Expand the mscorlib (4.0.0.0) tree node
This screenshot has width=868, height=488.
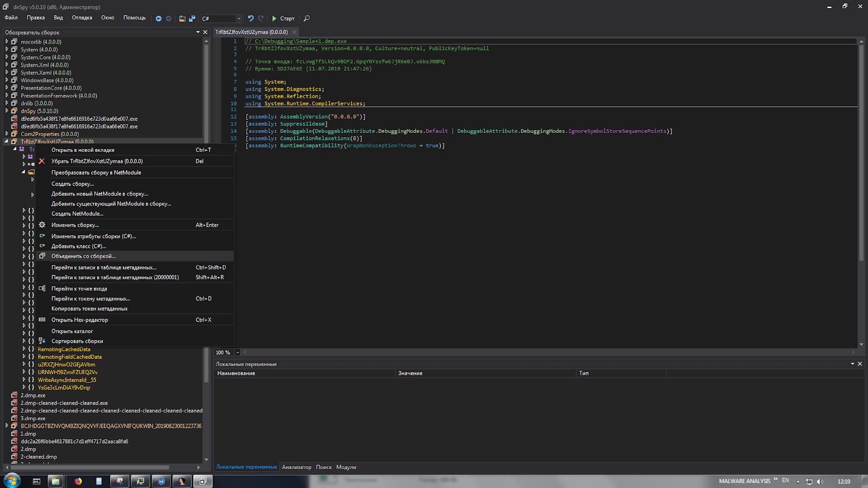tap(7, 42)
